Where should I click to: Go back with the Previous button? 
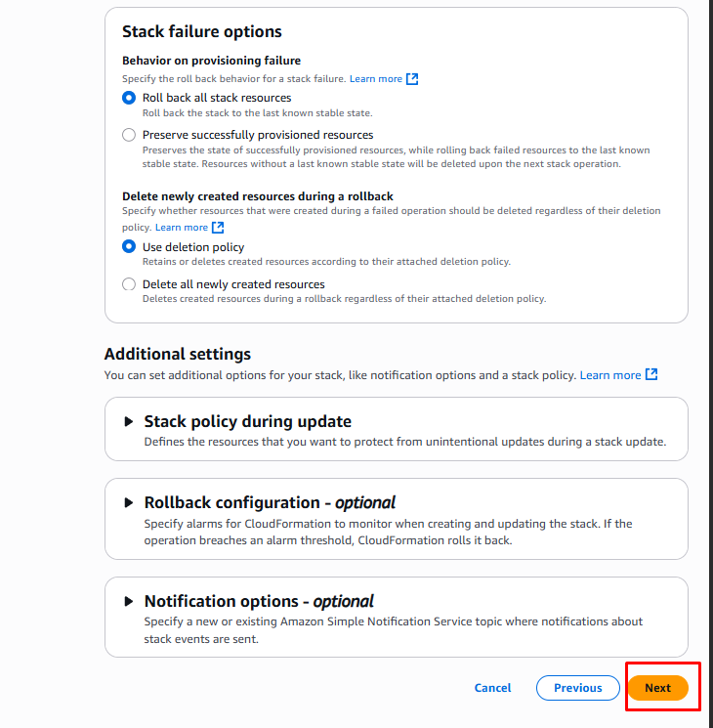pos(577,688)
